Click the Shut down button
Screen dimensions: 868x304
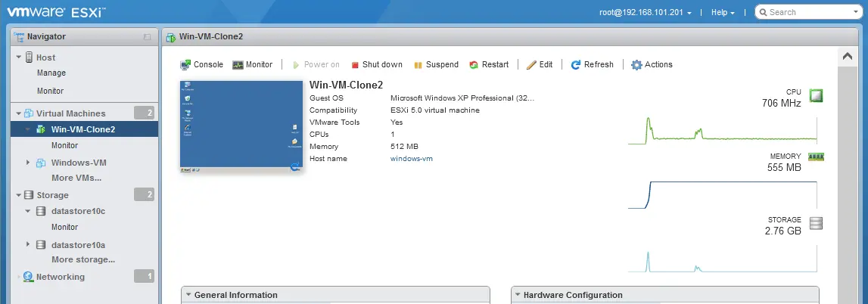point(376,65)
